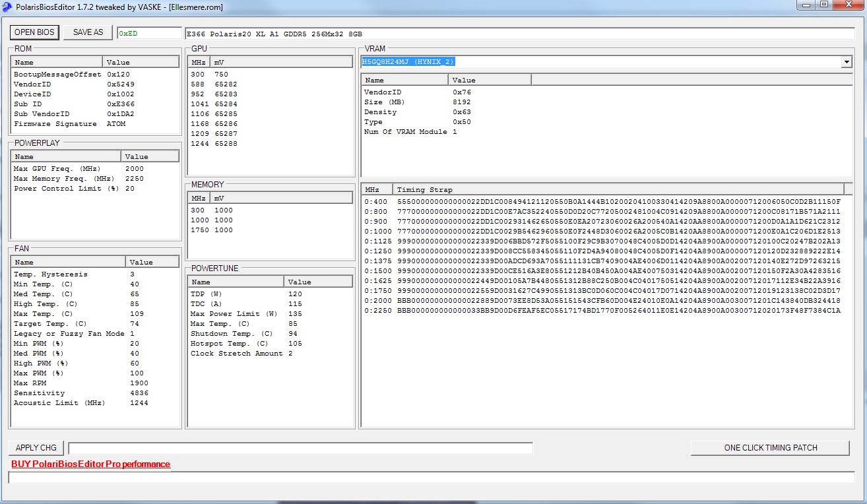
Task: Expand the VRAM module dropdown arrow
Action: [x=847, y=62]
